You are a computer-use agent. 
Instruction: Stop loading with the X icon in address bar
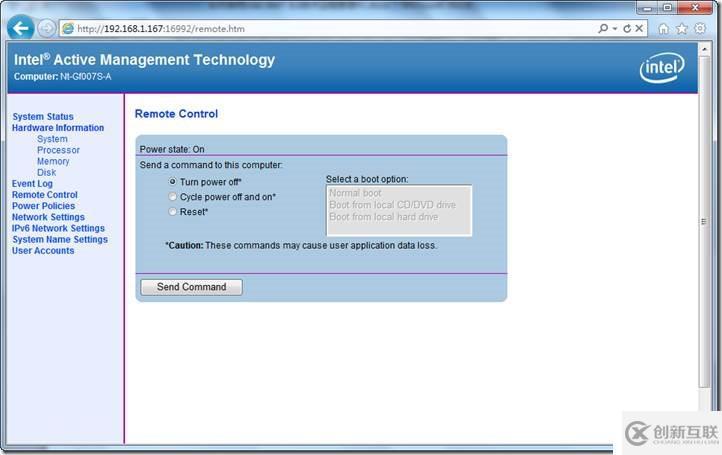[x=639, y=29]
